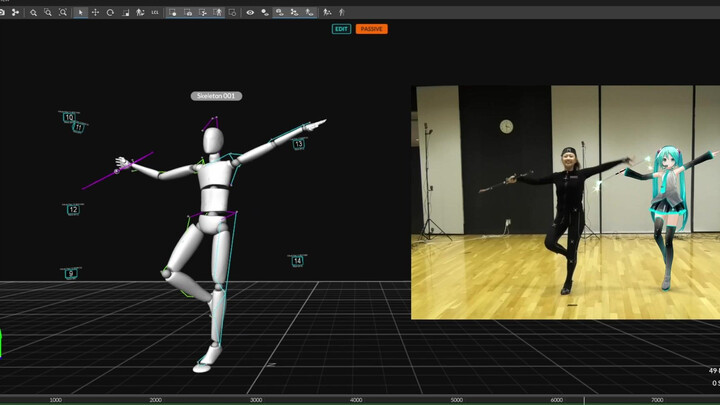Select the white skeleton mannequin head
Screen dimensions: 720x405
(213, 140)
